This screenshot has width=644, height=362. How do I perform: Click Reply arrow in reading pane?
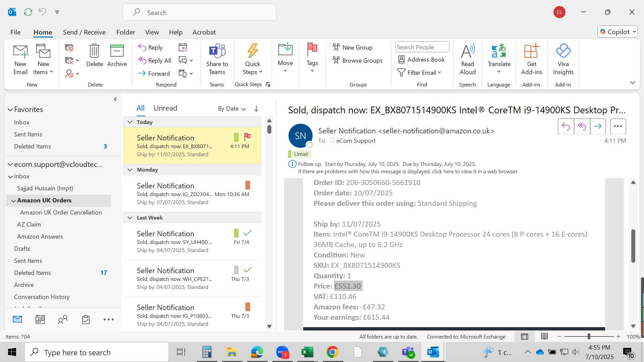[x=566, y=126]
